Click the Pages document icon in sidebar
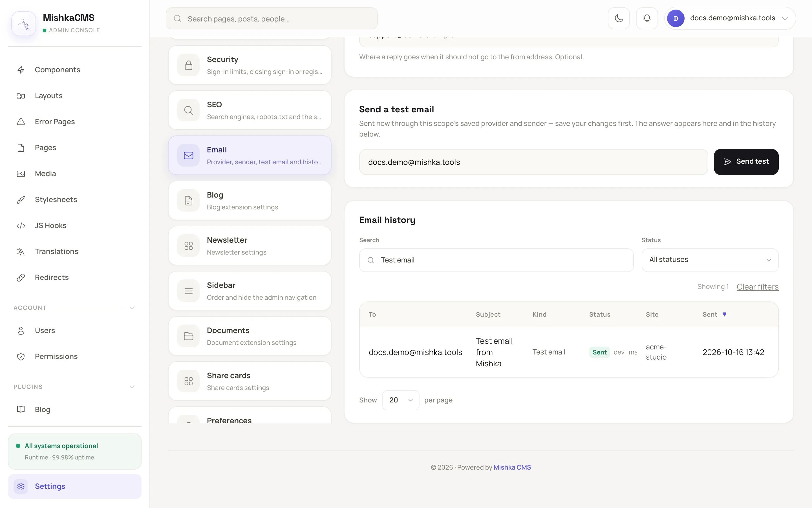 point(21,148)
